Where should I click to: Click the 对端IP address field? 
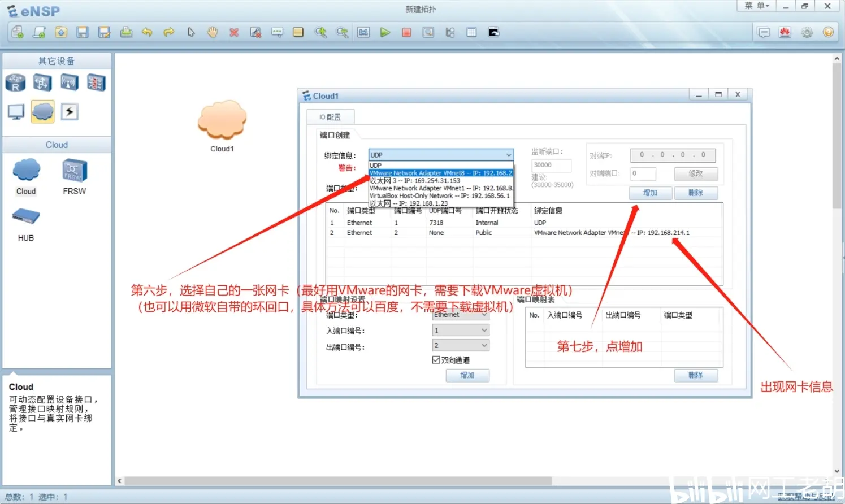coord(673,155)
